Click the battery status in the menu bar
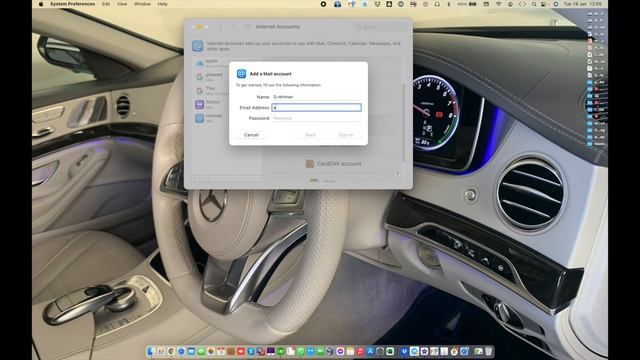This screenshot has width=640, height=360. (x=467, y=4)
